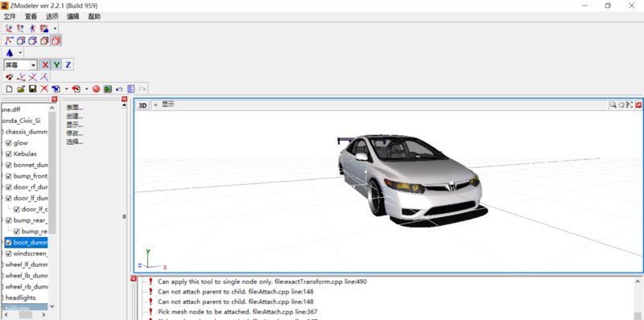Click the viewport orbit icon beside magnifier
Screen dimensions: 644x320
621,105
